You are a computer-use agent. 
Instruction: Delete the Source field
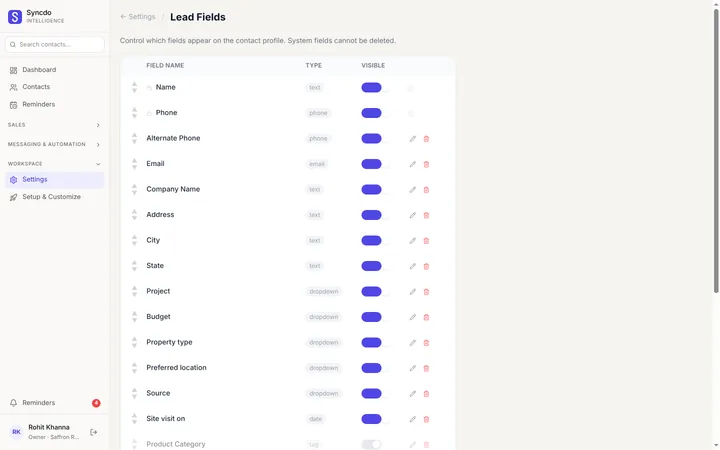click(426, 394)
